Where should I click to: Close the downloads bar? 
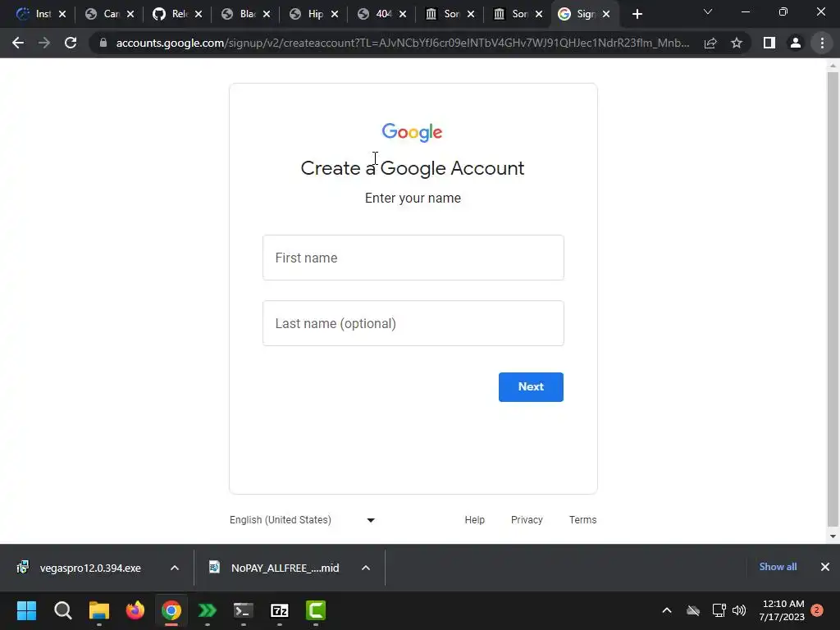[825, 567]
